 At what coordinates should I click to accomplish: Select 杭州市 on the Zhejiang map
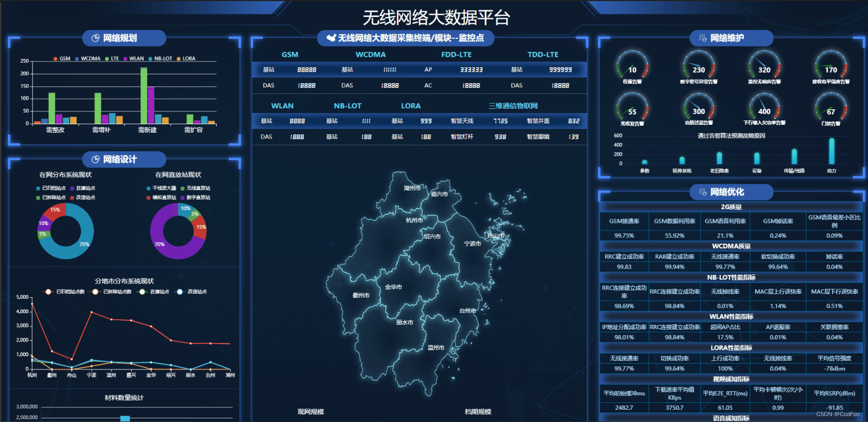pyautogui.click(x=414, y=220)
